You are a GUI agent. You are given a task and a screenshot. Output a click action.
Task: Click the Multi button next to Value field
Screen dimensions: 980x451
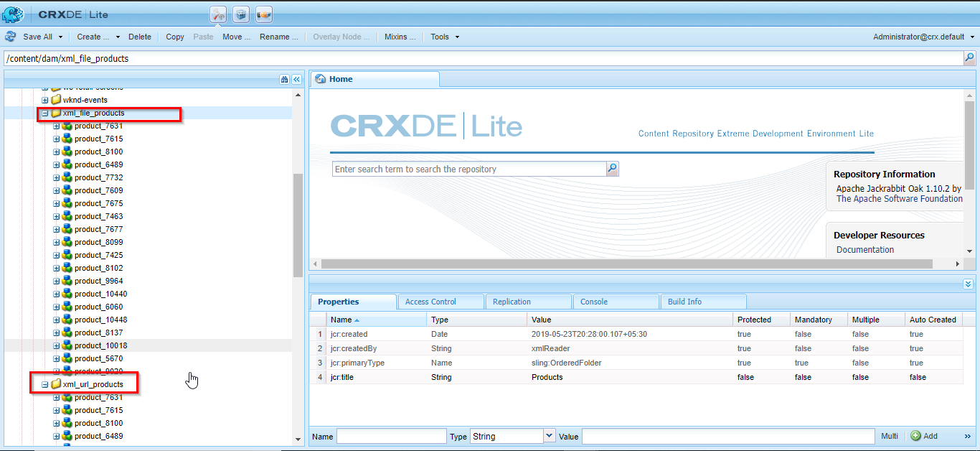(x=890, y=436)
